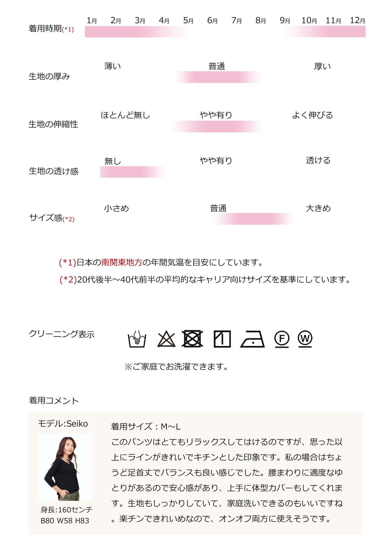Click the do not bleach triangle icon
Viewport: 392px width, 545px height.
pyautogui.click(x=166, y=339)
